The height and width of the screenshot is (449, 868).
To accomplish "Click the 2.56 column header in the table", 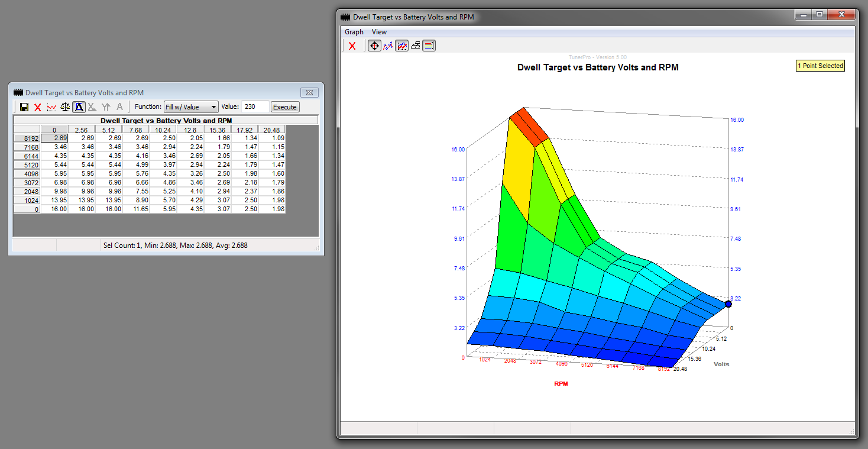I will coord(81,130).
